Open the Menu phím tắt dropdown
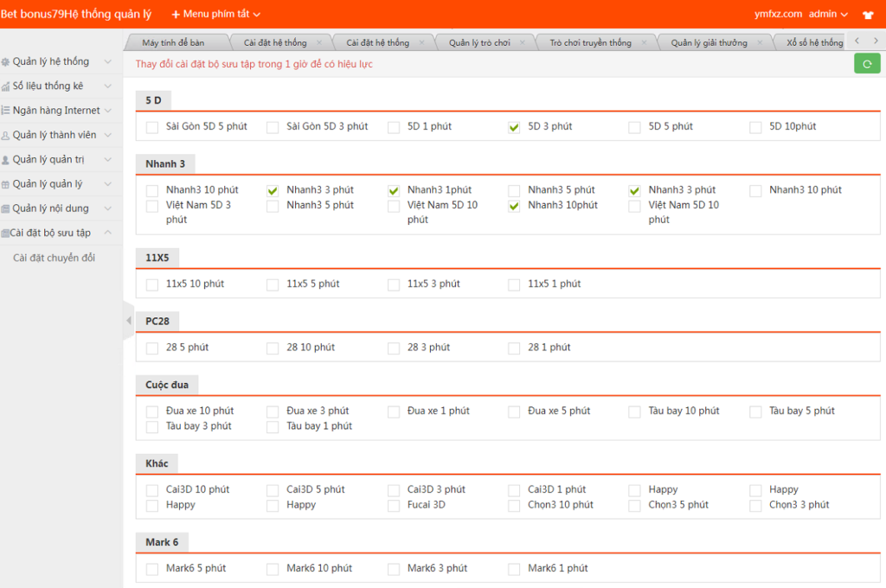Image resolution: width=886 pixels, height=588 pixels. click(215, 14)
